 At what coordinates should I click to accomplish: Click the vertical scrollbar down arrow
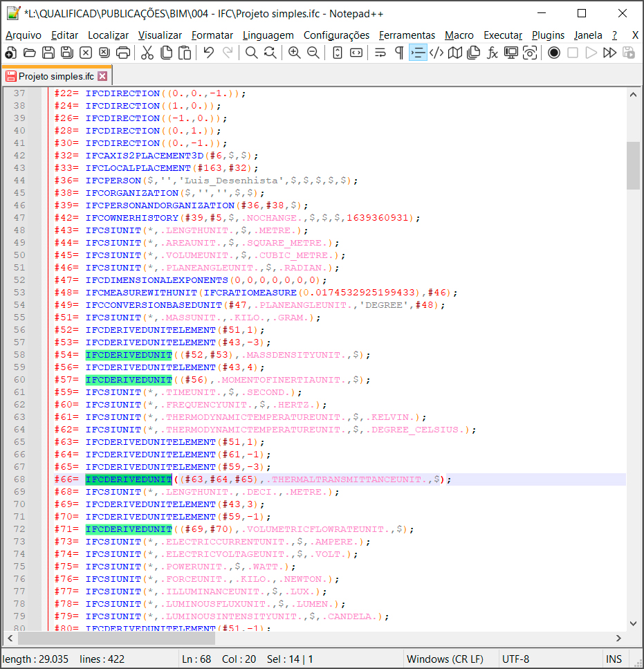coord(634,624)
